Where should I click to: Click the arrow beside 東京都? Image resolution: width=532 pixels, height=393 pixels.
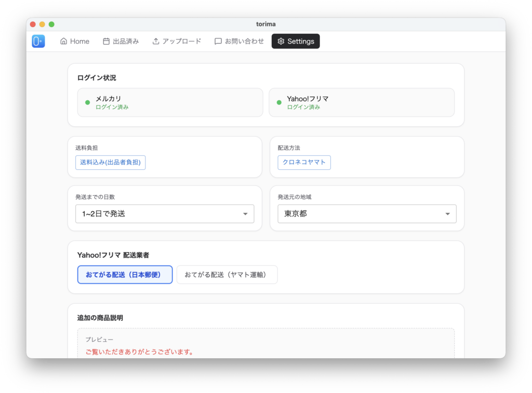[448, 214]
